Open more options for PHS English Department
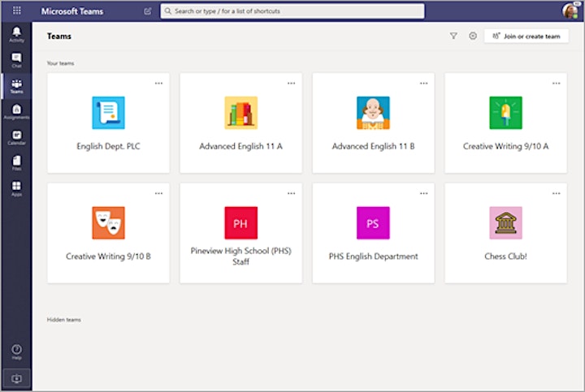 (423, 193)
